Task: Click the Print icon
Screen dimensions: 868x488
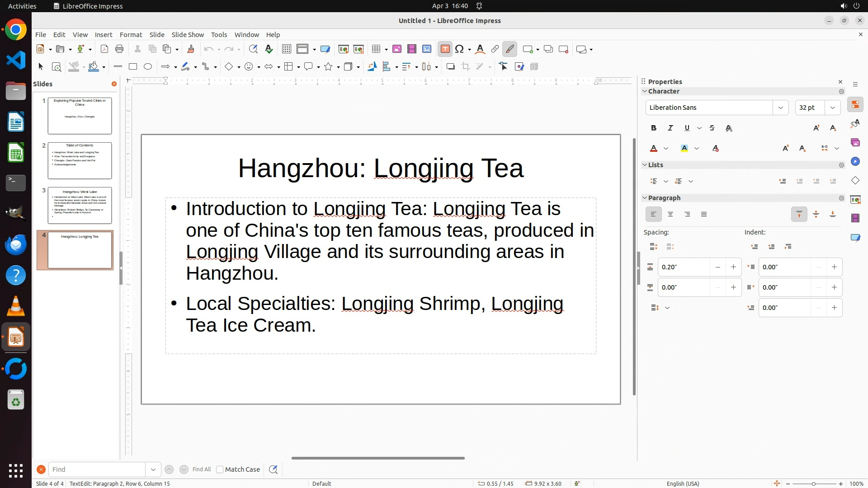Action: pos(119,49)
